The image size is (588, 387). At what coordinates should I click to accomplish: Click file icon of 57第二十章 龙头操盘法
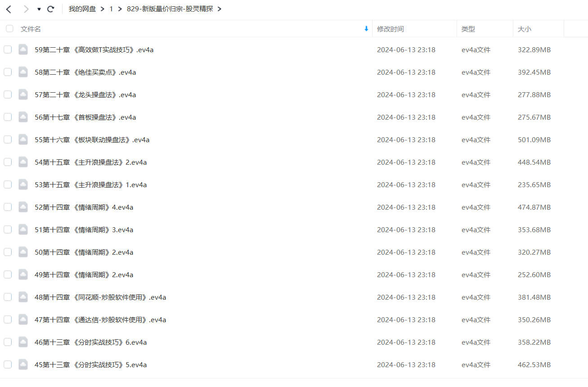(23, 94)
